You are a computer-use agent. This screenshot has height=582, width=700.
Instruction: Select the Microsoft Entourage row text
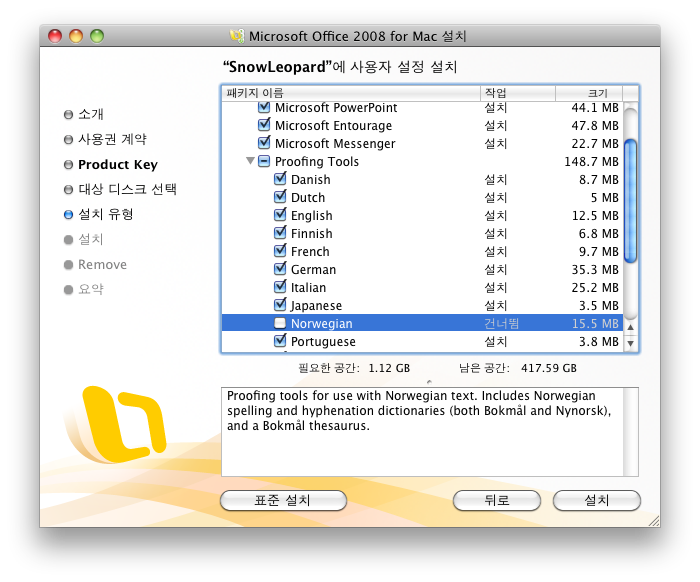point(333,126)
